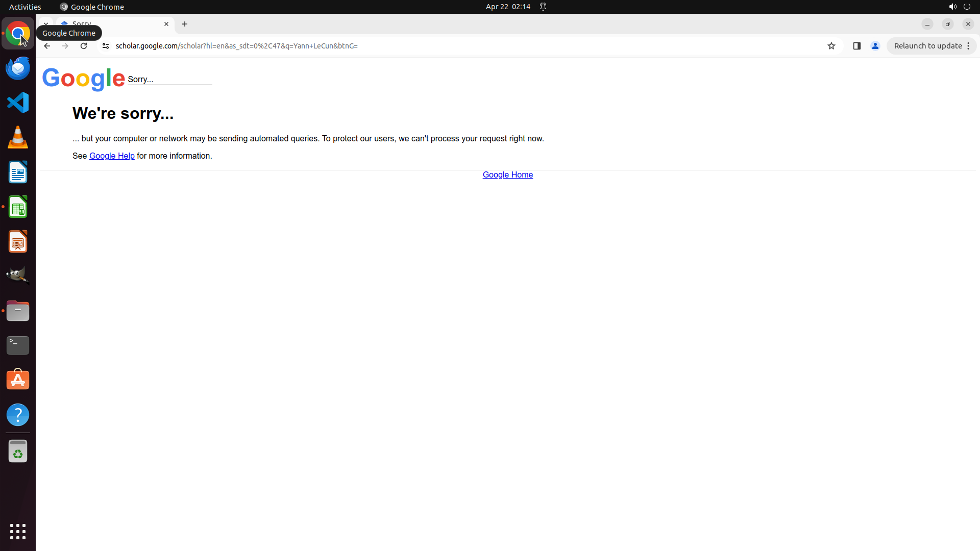Go back to previous page
980x551 pixels.
(47, 46)
